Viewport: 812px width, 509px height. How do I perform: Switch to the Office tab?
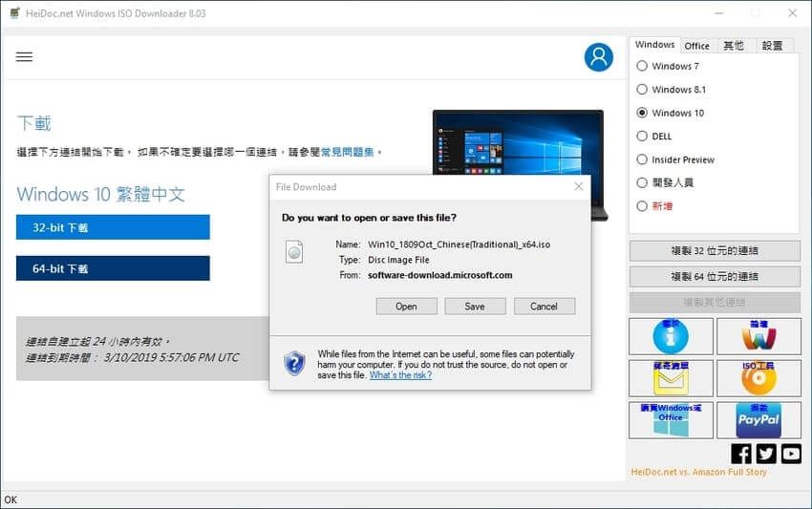tap(697, 46)
